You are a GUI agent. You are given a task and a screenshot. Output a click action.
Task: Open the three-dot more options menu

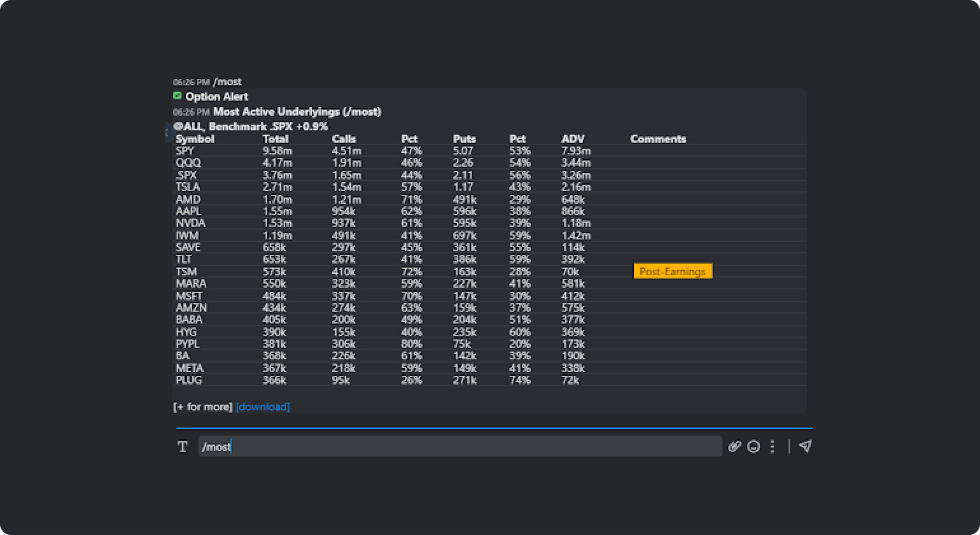pos(773,446)
